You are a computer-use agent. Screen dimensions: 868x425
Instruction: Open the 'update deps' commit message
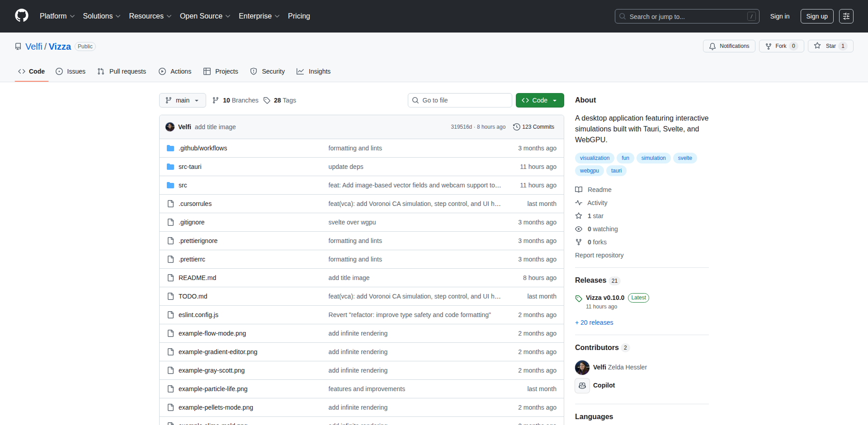pos(346,167)
